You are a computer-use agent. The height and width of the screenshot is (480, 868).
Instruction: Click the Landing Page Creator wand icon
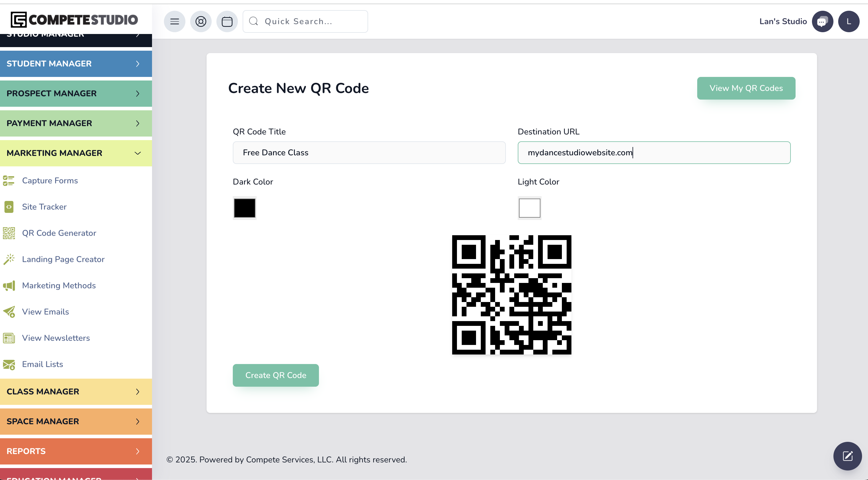pyautogui.click(x=9, y=259)
